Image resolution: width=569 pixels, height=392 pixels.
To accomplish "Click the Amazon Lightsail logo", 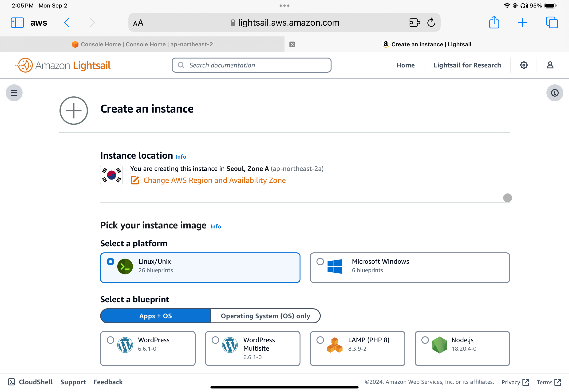I will click(x=63, y=65).
